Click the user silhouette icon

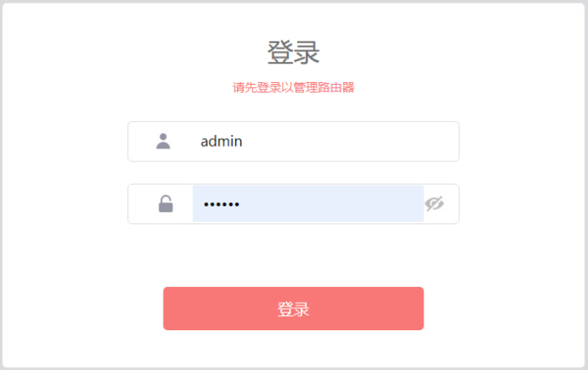(163, 141)
